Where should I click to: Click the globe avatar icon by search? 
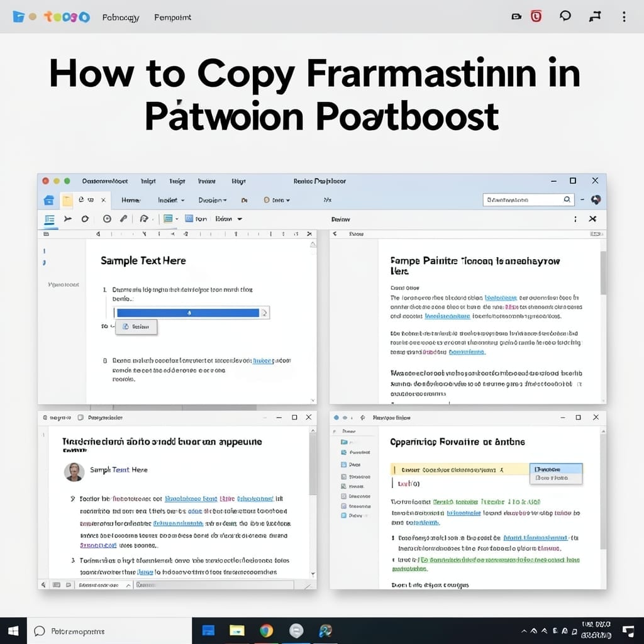coord(596,199)
